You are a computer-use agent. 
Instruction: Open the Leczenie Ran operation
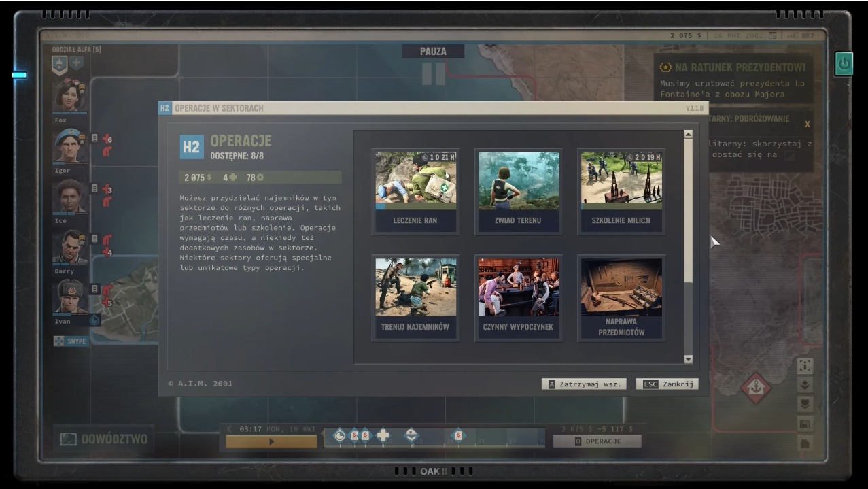pos(415,191)
